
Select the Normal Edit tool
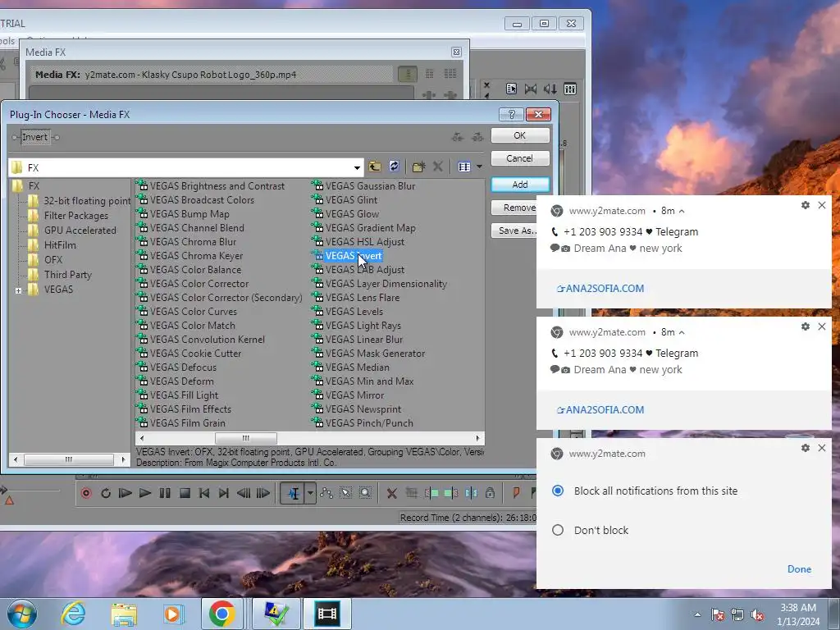pyautogui.click(x=293, y=493)
